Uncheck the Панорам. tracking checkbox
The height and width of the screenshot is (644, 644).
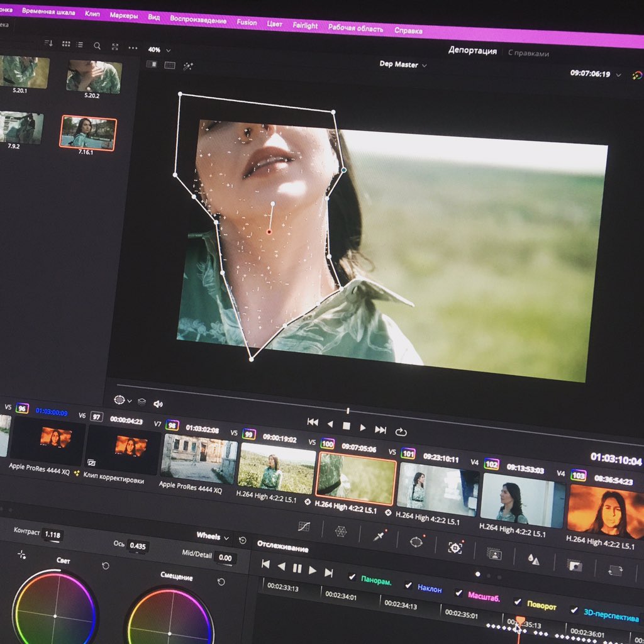pos(352,577)
